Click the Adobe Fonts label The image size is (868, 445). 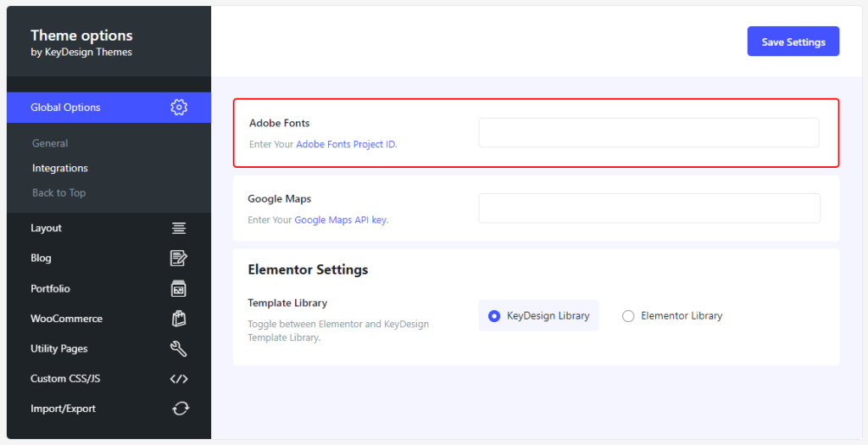pos(279,123)
